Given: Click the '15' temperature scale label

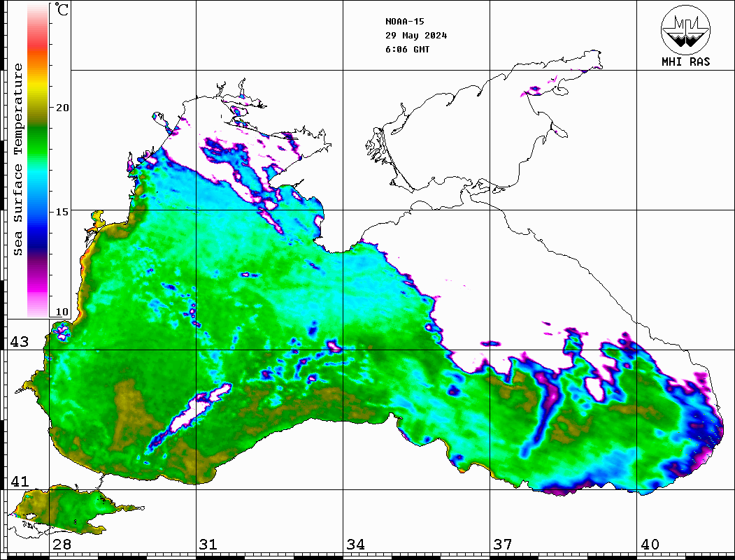Looking at the screenshot, I should pos(62,212).
